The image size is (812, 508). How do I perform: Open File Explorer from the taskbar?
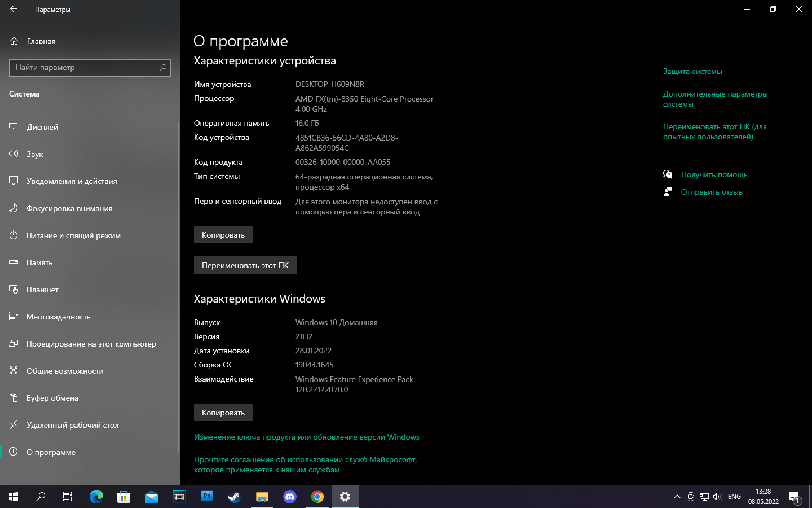point(262,497)
